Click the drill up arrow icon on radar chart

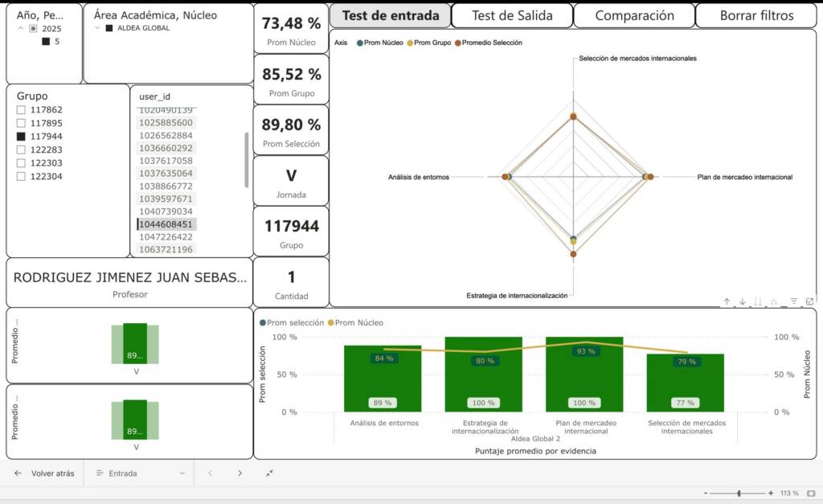(x=727, y=301)
